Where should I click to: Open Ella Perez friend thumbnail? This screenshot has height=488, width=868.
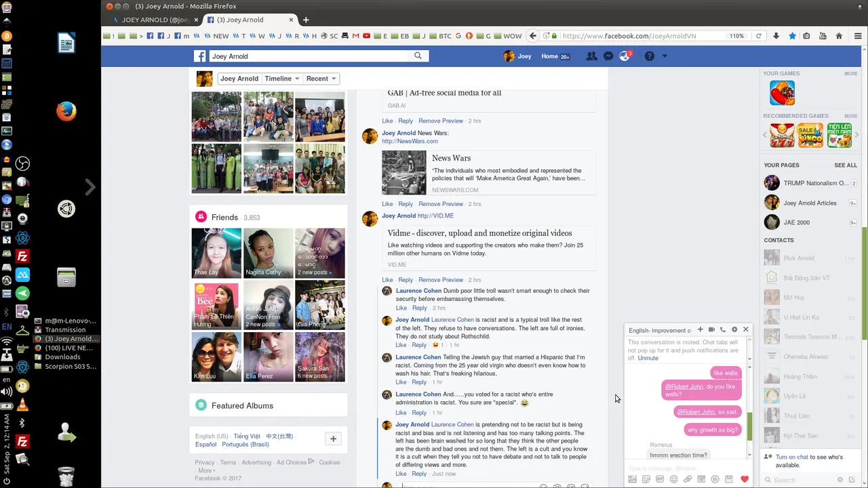coord(269,357)
